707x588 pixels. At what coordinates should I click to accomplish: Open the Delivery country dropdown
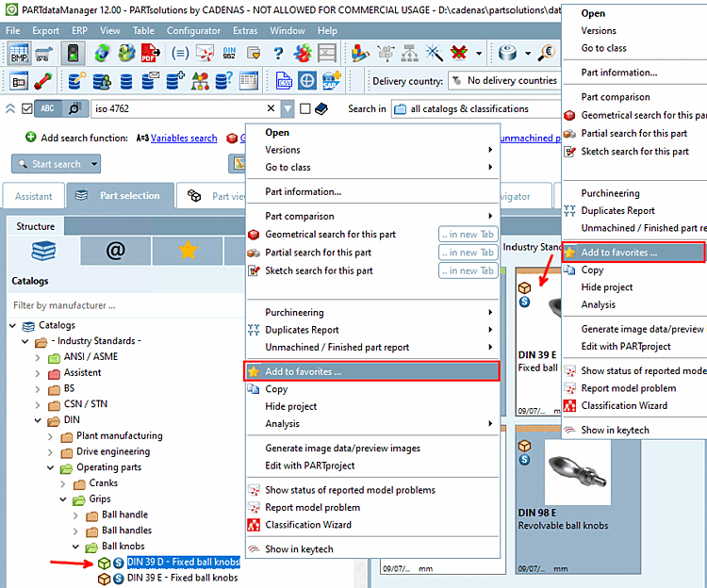pyautogui.click(x=505, y=81)
